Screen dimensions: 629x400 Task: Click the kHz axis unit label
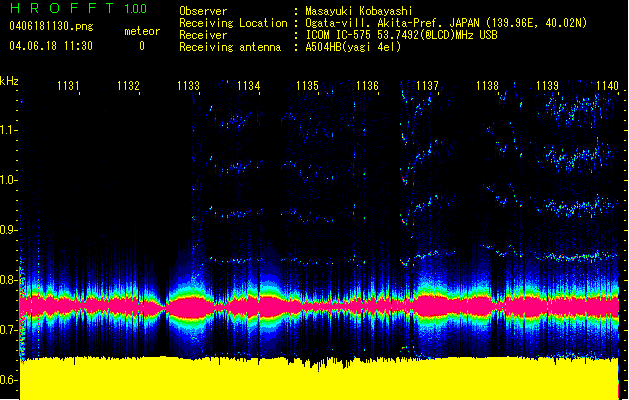(9, 81)
